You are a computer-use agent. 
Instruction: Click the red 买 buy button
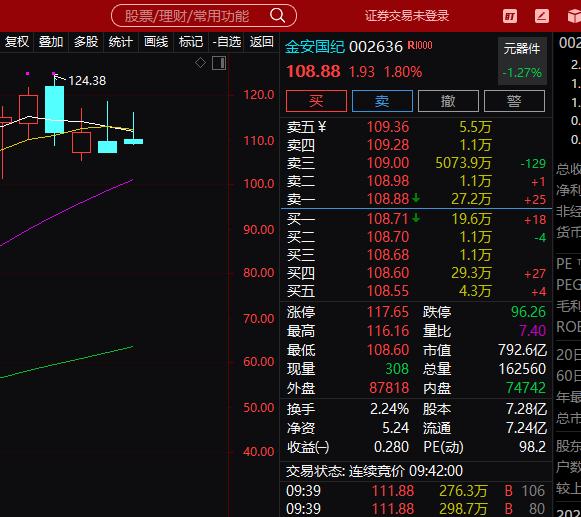[x=316, y=101]
